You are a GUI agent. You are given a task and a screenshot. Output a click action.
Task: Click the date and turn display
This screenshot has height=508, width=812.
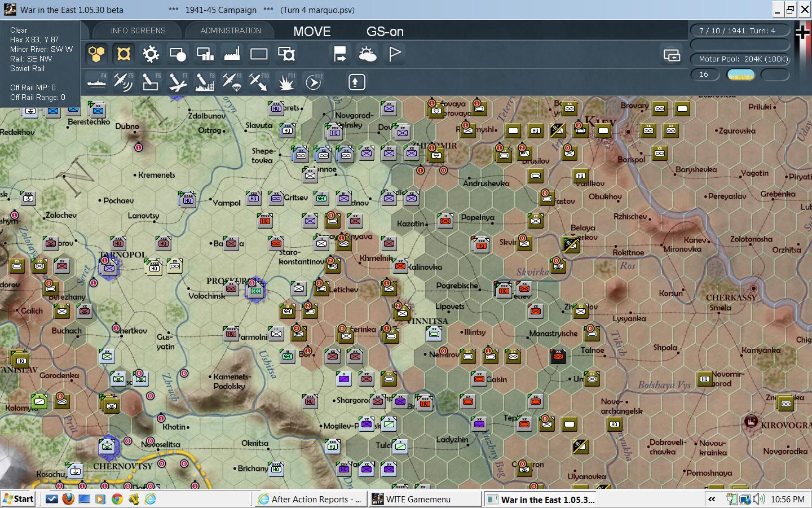click(x=740, y=30)
